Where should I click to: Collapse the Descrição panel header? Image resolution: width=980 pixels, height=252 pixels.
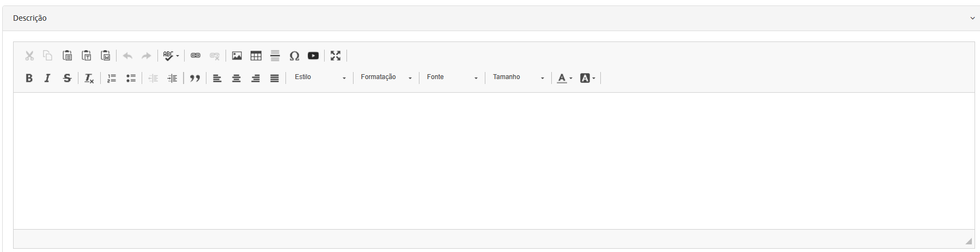pos(972,18)
